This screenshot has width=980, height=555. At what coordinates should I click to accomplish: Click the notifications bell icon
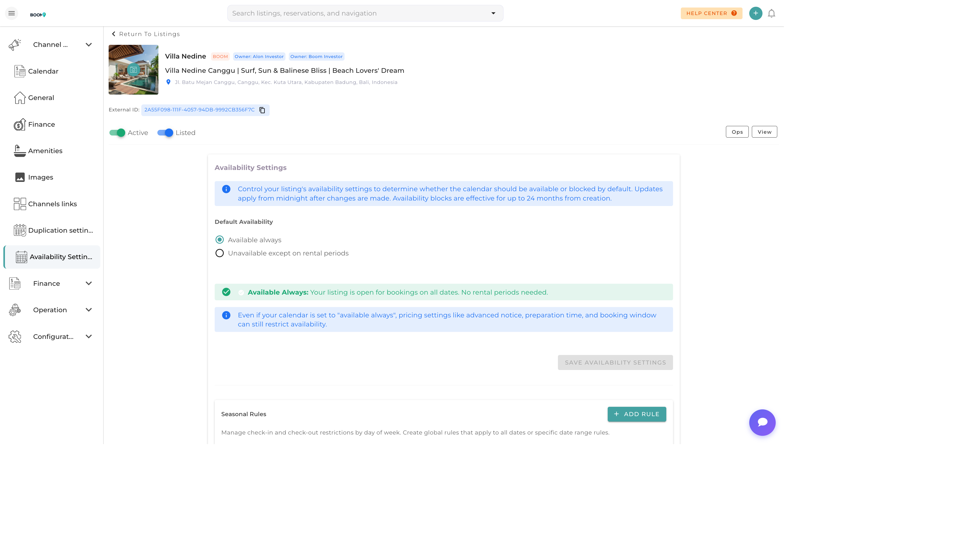point(771,13)
